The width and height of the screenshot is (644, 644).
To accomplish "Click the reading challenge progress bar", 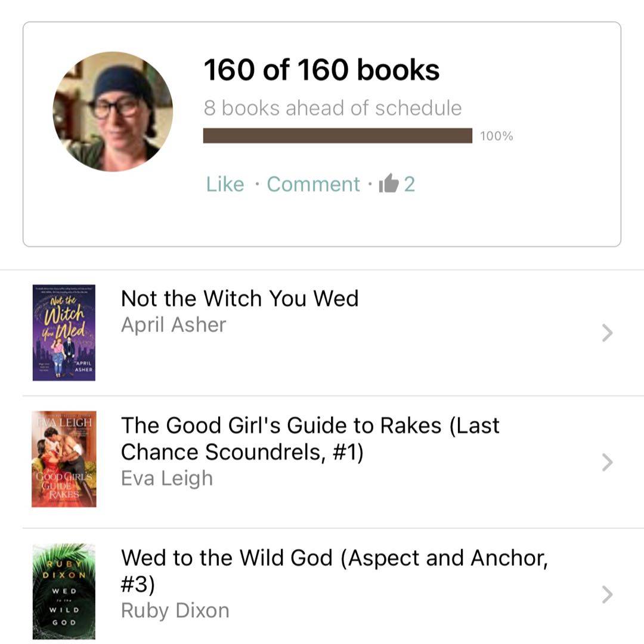I will click(338, 136).
